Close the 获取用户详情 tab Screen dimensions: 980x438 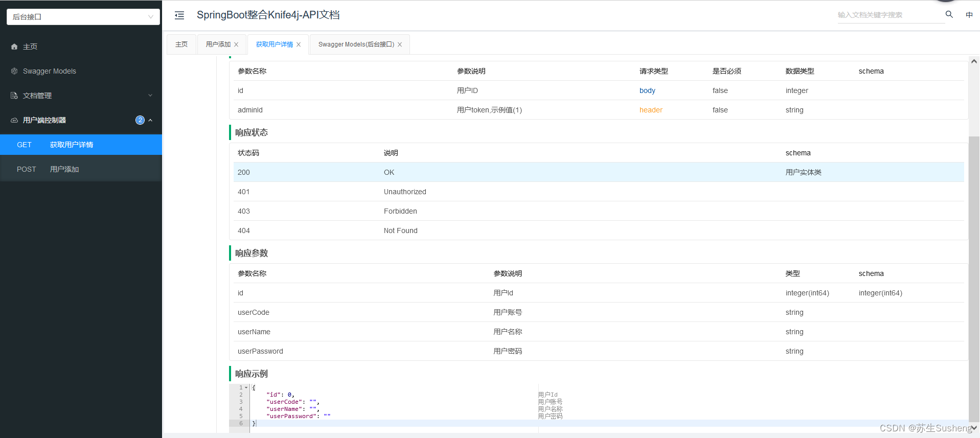coord(299,44)
